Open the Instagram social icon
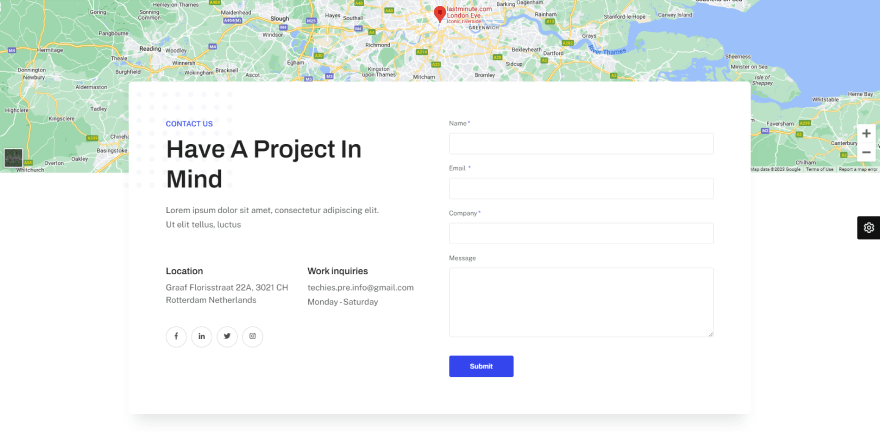The width and height of the screenshot is (880, 433). 252,336
